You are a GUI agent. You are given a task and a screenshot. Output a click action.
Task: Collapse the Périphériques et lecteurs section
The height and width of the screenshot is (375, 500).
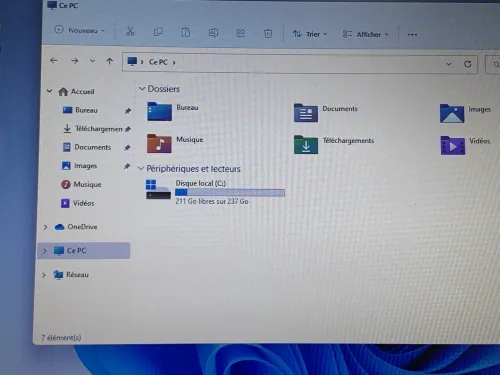(x=141, y=169)
